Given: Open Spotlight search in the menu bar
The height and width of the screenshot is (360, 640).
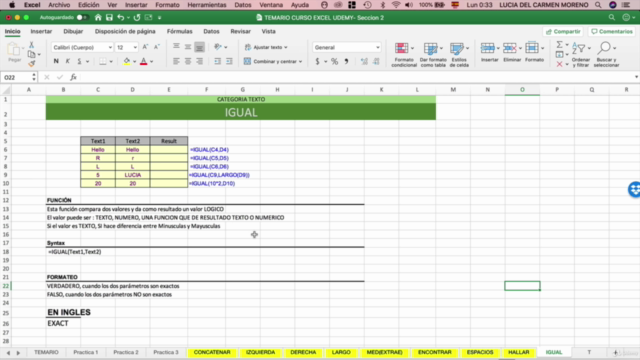Looking at the screenshot, I should (598, 5).
